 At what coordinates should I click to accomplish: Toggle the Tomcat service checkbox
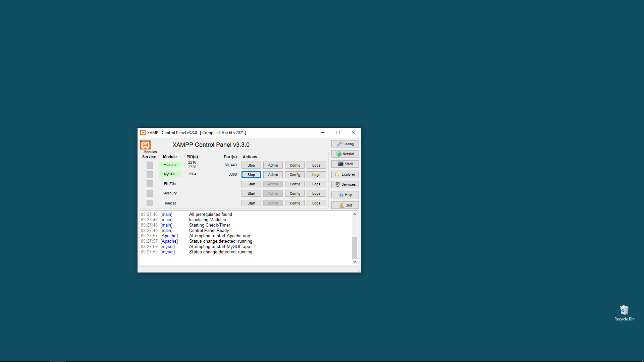(x=150, y=203)
